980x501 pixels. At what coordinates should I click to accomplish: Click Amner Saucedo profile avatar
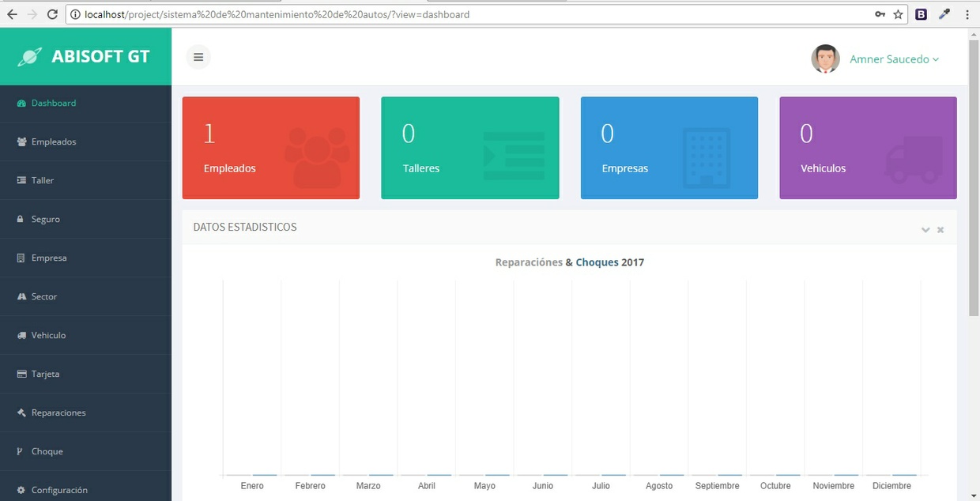point(825,59)
